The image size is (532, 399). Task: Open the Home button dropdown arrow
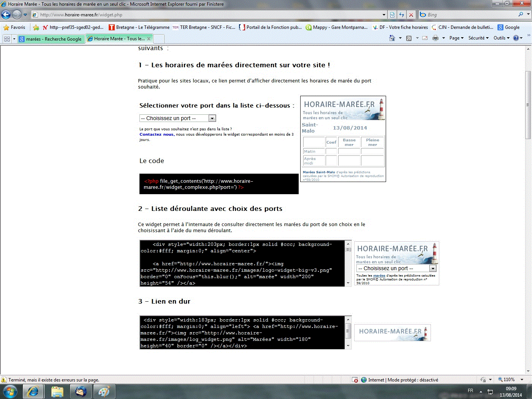click(400, 38)
